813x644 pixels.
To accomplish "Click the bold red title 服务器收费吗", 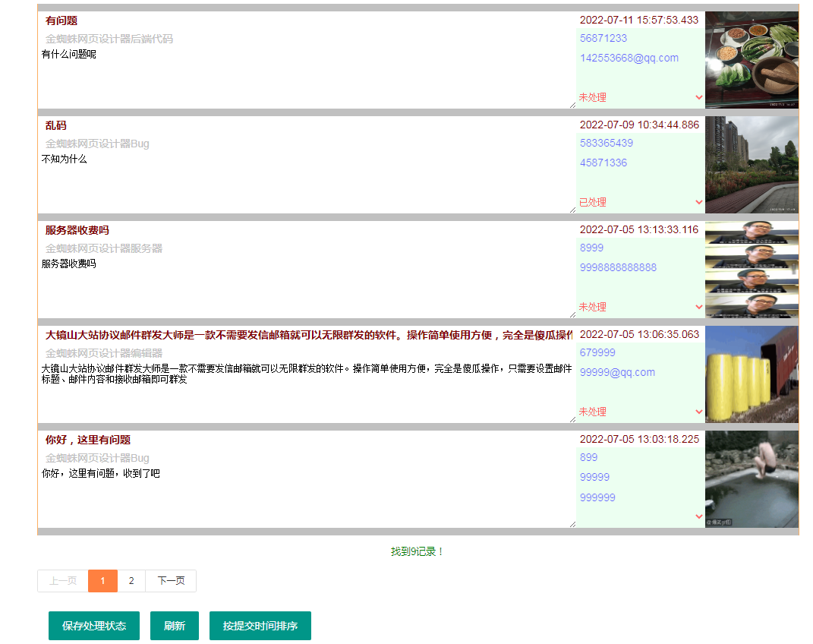I will (77, 230).
